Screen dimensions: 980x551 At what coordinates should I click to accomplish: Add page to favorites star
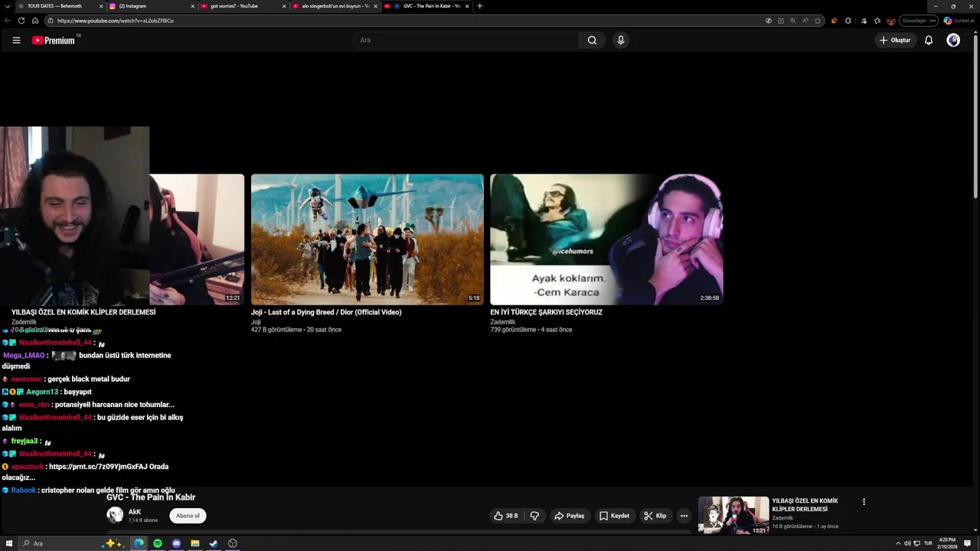(x=818, y=21)
